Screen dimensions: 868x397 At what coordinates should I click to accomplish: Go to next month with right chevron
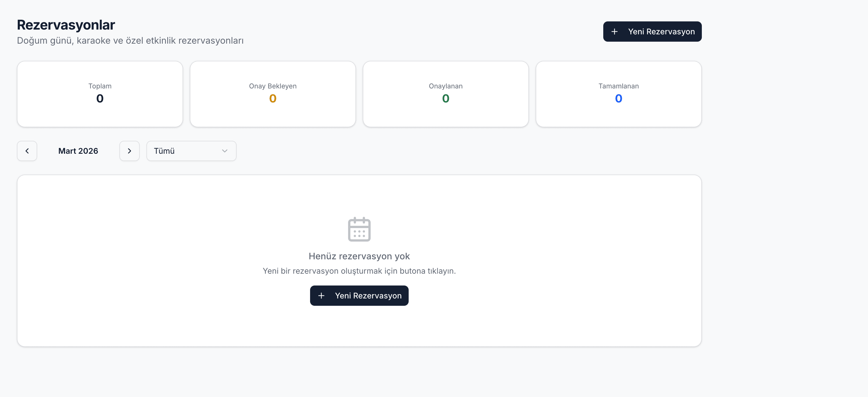(129, 151)
